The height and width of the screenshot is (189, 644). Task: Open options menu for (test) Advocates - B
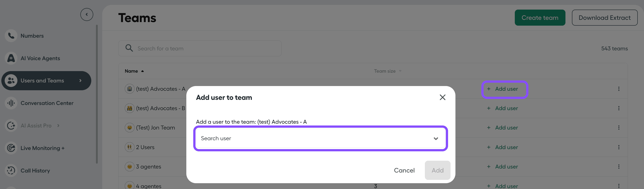click(x=619, y=108)
